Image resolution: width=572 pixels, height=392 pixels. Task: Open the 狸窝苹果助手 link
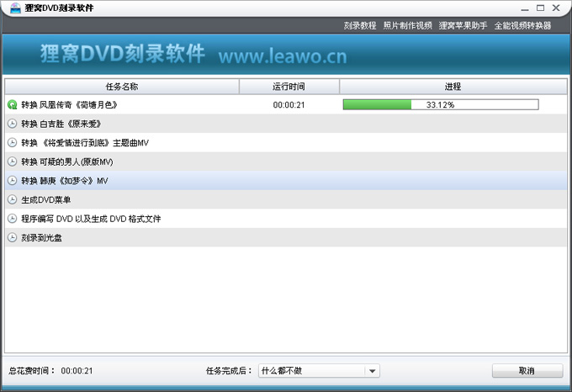pyautogui.click(x=463, y=25)
